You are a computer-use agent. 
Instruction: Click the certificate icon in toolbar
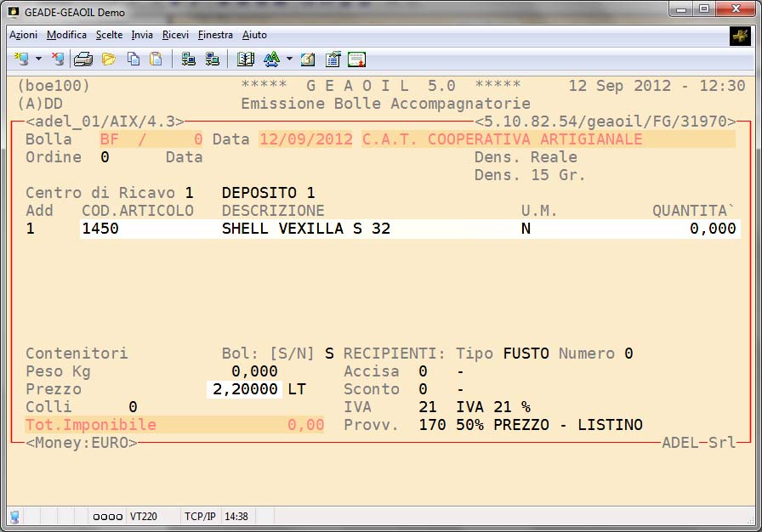(357, 59)
